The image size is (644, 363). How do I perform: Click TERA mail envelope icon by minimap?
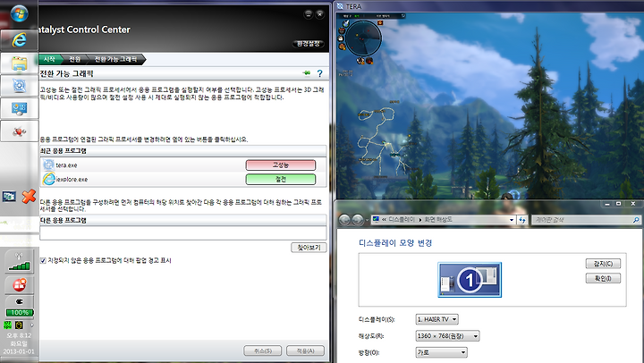pyautogui.click(x=341, y=38)
